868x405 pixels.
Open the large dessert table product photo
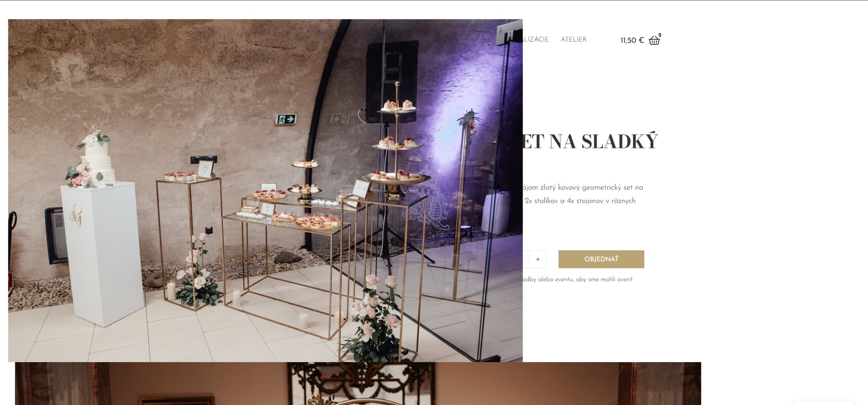coord(265,190)
